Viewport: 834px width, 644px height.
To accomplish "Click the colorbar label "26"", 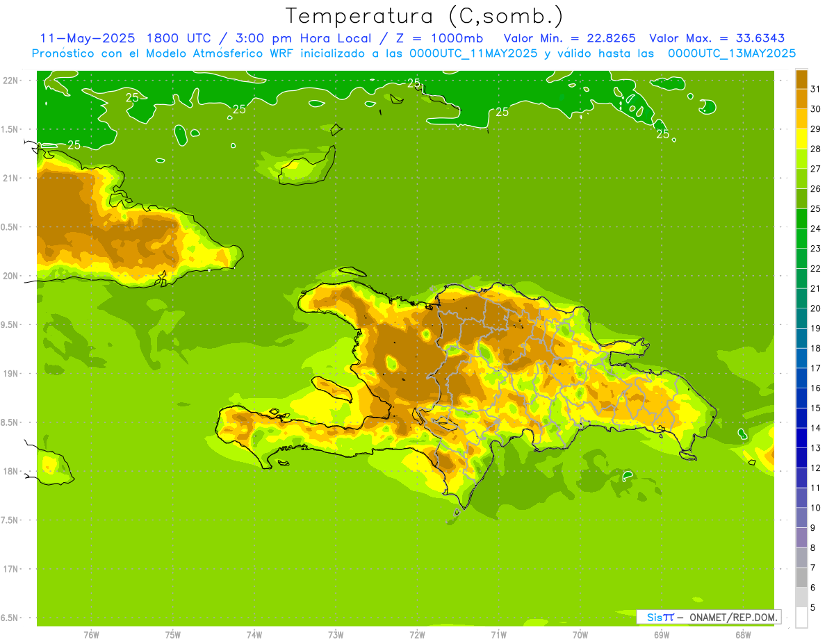I will 817,189.
